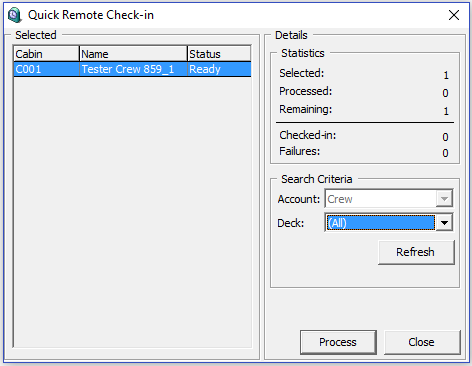Click the Search Criteria group title
The height and width of the screenshot is (366, 472).
(x=317, y=179)
